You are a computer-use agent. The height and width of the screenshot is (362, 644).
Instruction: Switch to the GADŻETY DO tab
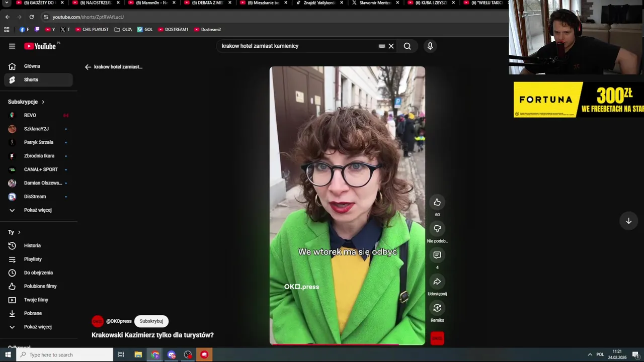38,3
